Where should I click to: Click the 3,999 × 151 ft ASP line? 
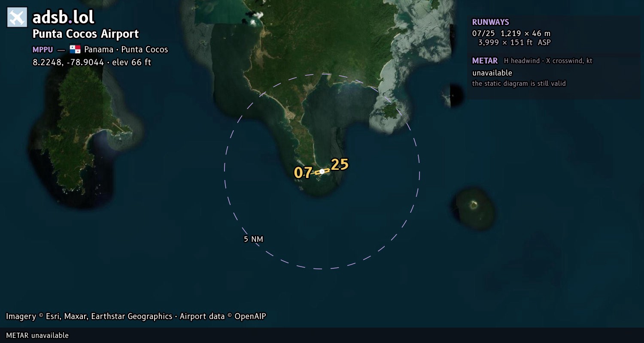tap(514, 42)
